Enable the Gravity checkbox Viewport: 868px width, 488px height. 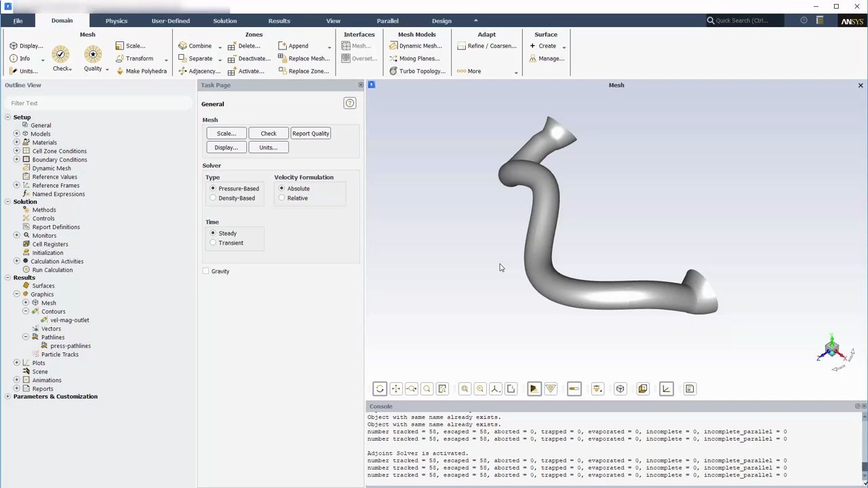(205, 271)
